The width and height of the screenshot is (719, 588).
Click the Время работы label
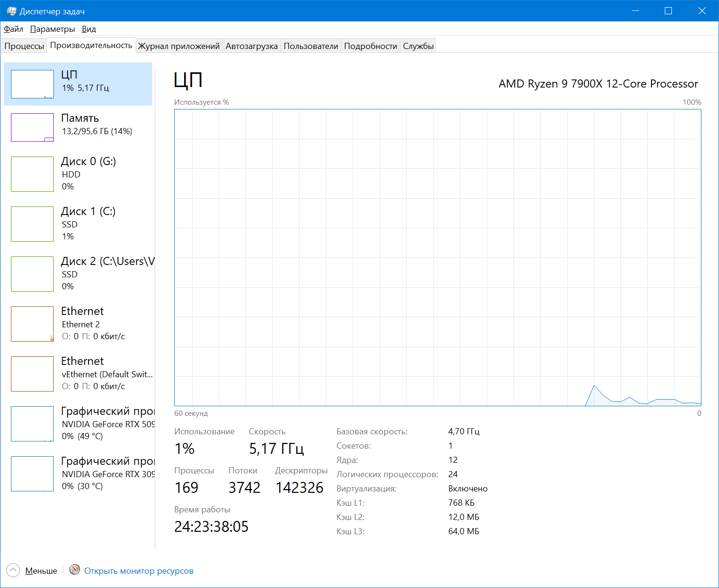202,510
